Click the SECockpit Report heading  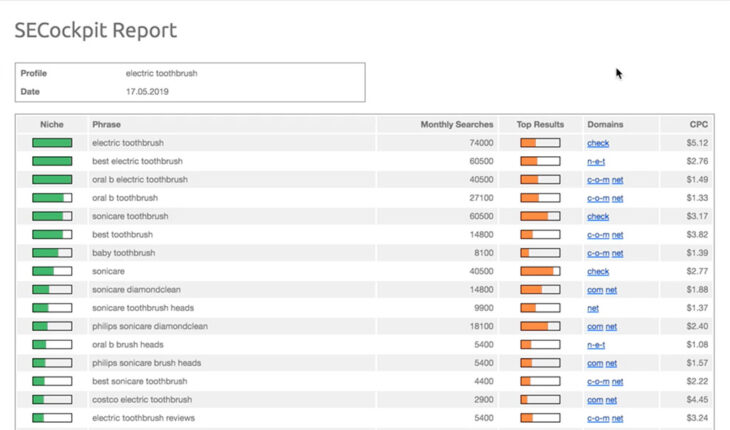pyautogui.click(x=96, y=30)
